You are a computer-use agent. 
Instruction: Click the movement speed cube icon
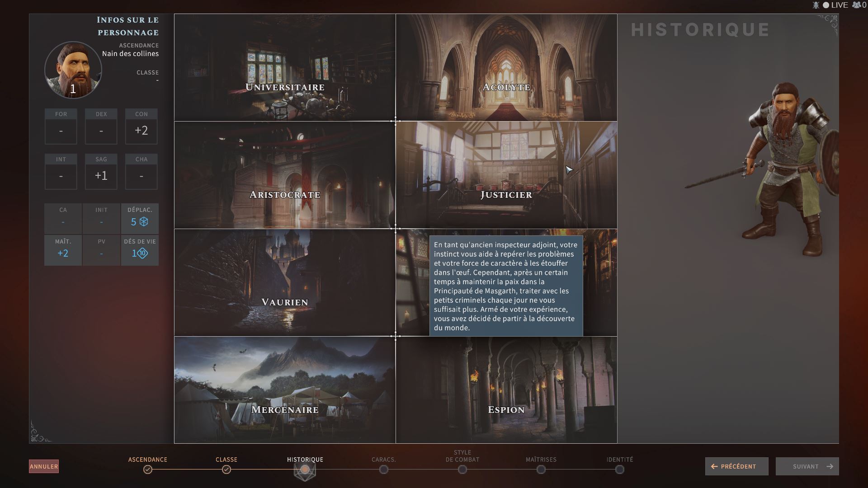(x=144, y=221)
